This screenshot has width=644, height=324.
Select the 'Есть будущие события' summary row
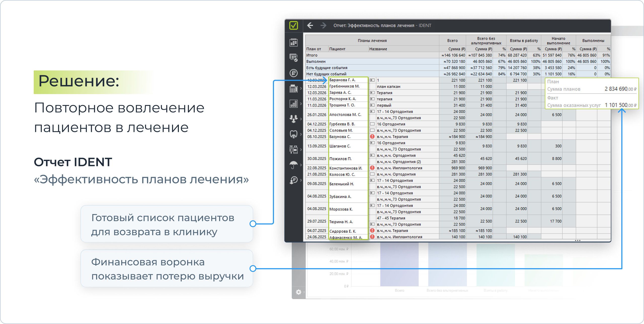(327, 68)
